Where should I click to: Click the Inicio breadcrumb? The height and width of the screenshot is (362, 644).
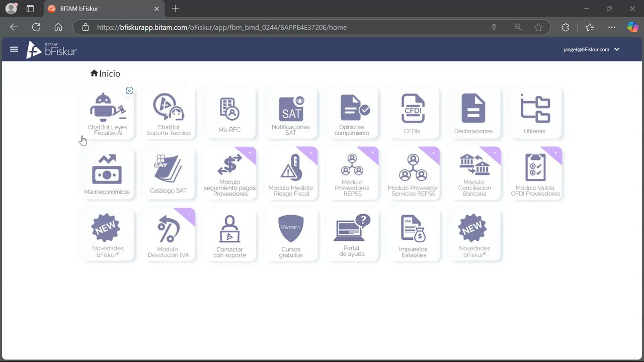pyautogui.click(x=105, y=73)
